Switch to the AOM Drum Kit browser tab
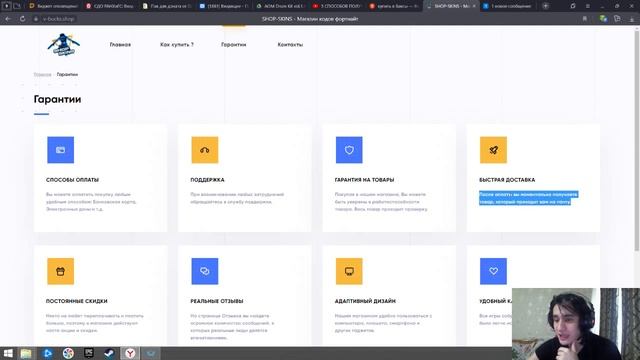 280,6
